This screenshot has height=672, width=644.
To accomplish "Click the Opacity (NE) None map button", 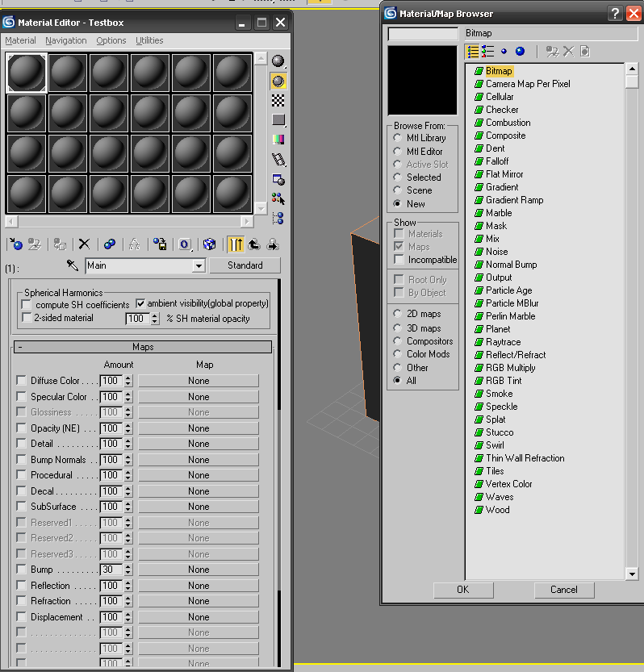I will 199,428.
